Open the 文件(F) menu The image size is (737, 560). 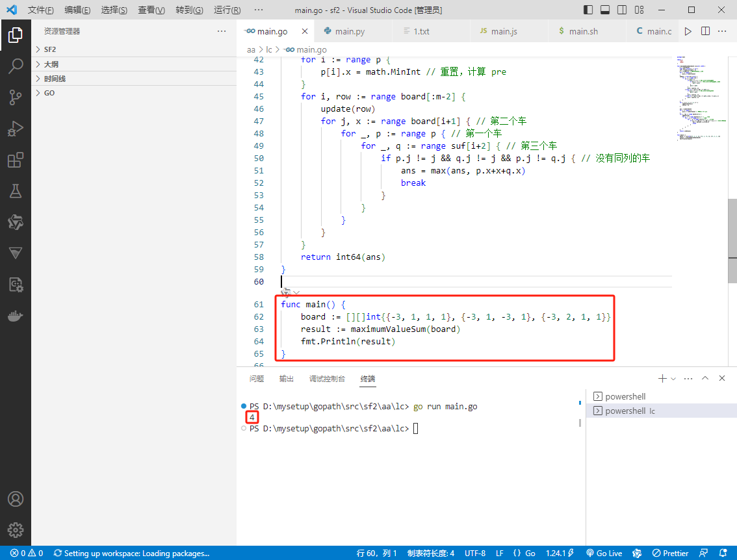click(x=40, y=10)
